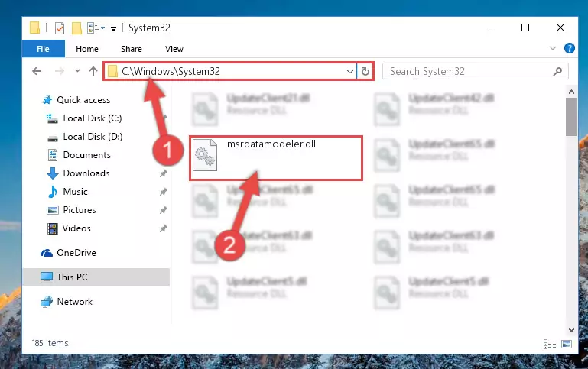Image resolution: width=588 pixels, height=369 pixels.
Task: Click the folder icon in address bar
Action: 112,71
